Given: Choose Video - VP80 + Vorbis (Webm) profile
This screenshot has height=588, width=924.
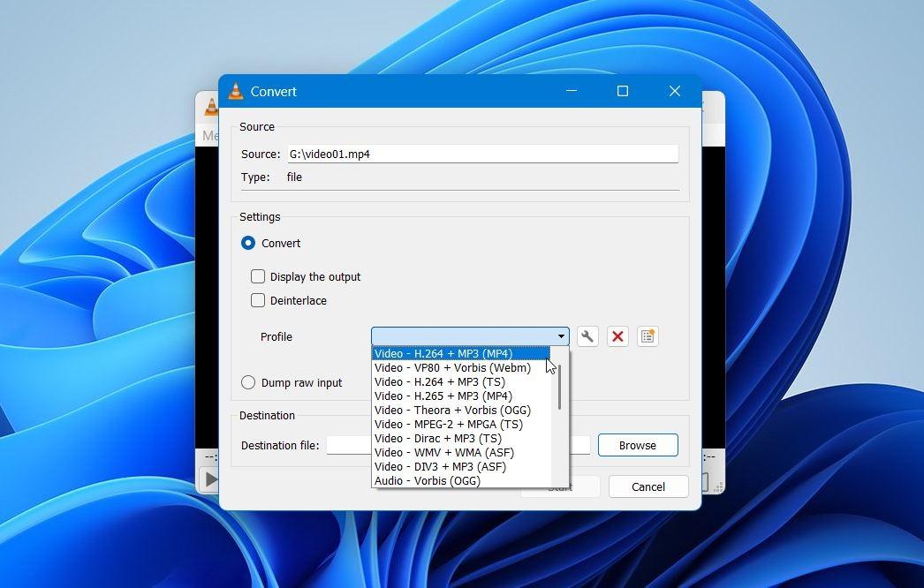Looking at the screenshot, I should (452, 368).
